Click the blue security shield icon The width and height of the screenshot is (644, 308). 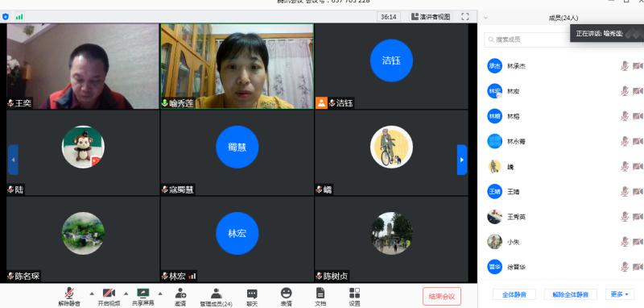tap(6, 17)
